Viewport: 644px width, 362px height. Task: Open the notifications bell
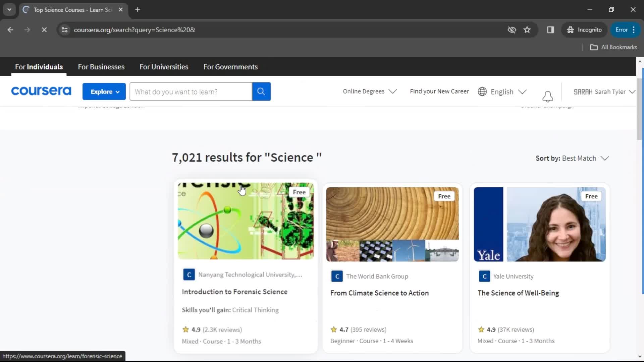(547, 97)
